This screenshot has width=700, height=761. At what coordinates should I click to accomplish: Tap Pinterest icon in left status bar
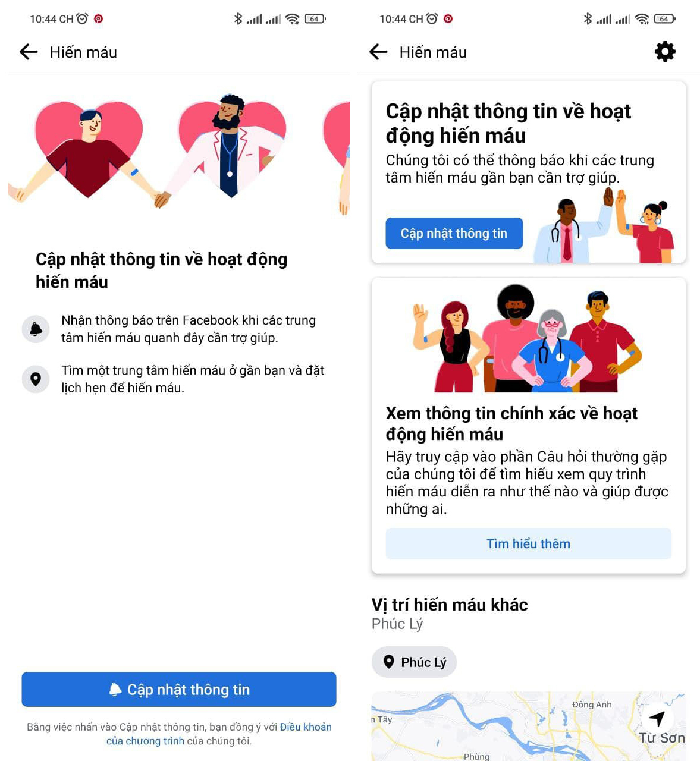click(x=99, y=19)
